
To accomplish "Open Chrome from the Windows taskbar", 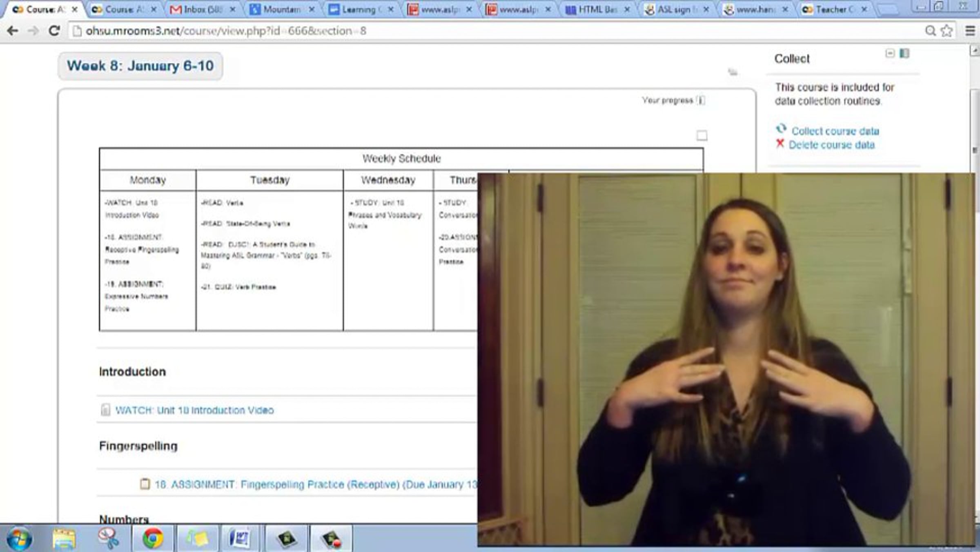I will (x=153, y=539).
